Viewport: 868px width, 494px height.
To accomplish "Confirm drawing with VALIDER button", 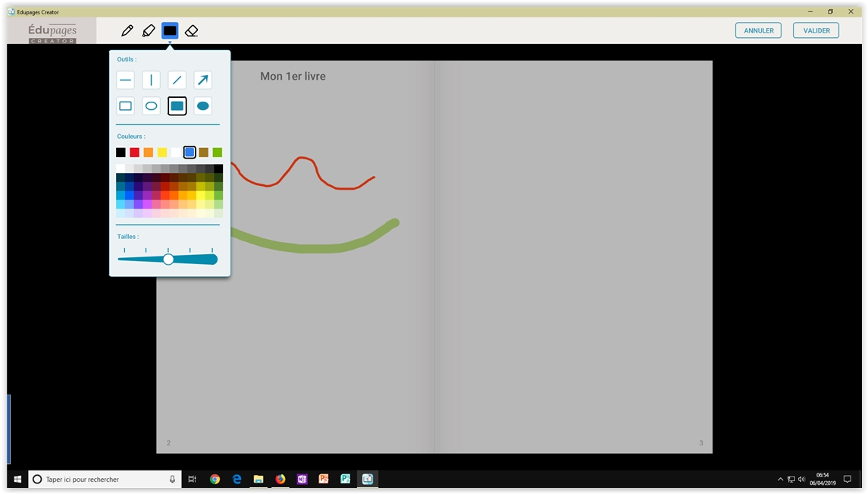I will coord(816,30).
